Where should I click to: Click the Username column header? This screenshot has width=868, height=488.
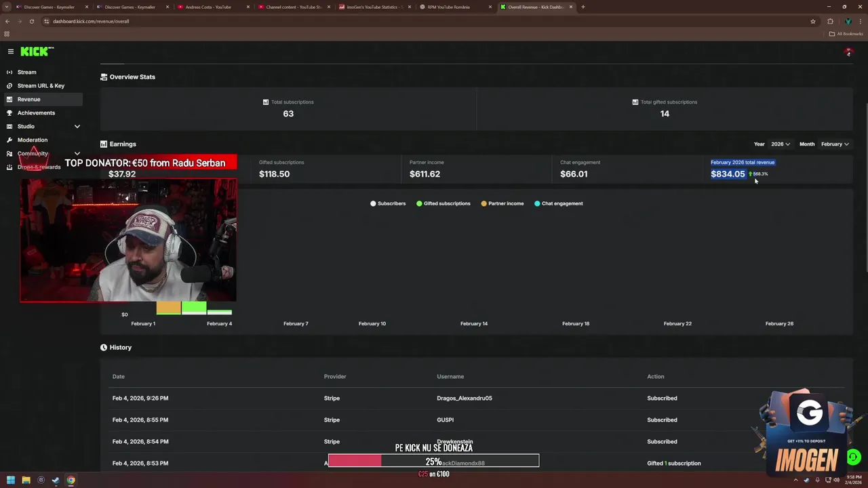(450, 376)
